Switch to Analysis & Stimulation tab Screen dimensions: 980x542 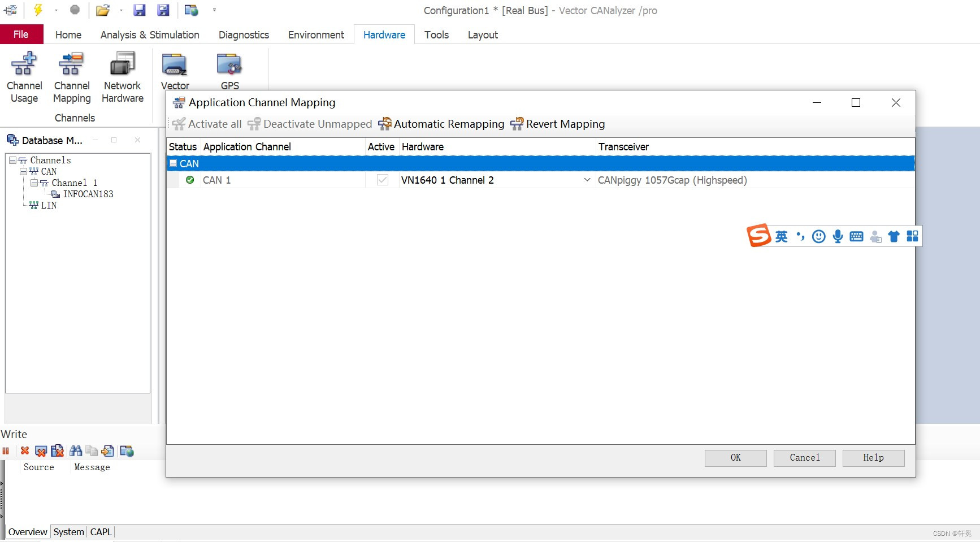(x=150, y=35)
